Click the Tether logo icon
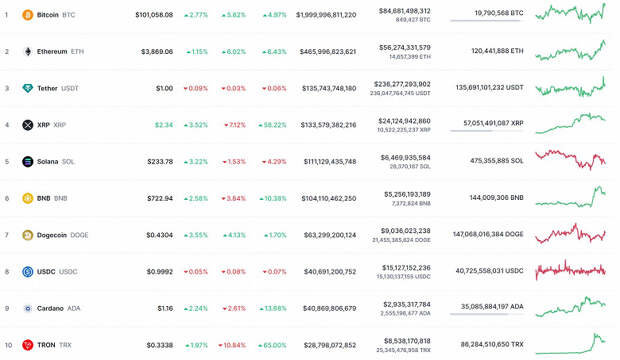 point(28,88)
